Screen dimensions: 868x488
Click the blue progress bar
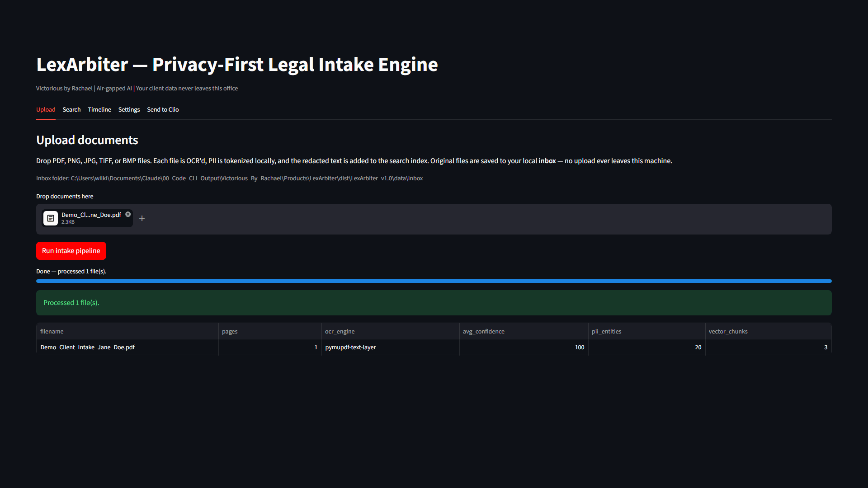point(434,281)
